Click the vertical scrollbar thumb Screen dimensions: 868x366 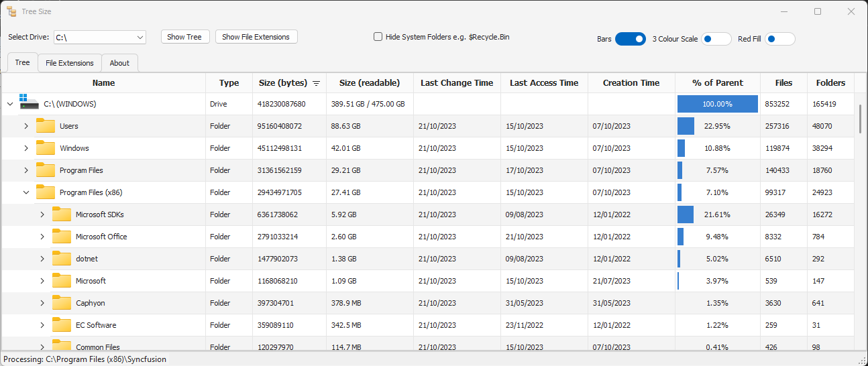pyautogui.click(x=861, y=117)
